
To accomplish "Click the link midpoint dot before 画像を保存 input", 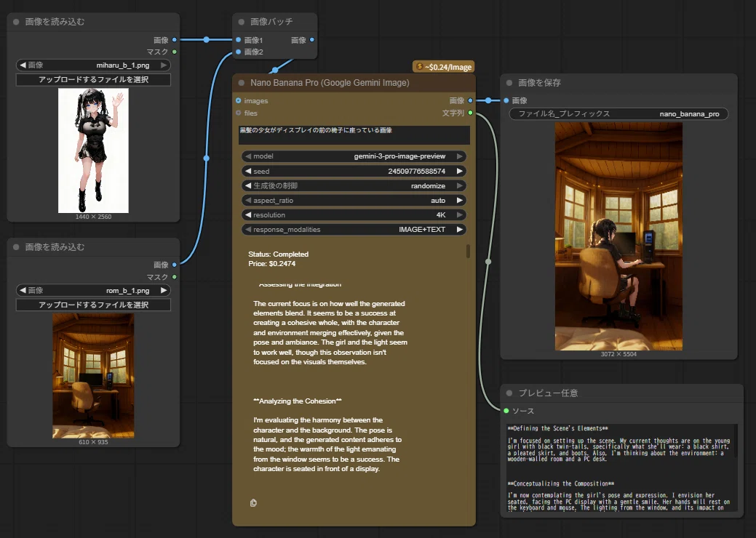I will coord(488,100).
